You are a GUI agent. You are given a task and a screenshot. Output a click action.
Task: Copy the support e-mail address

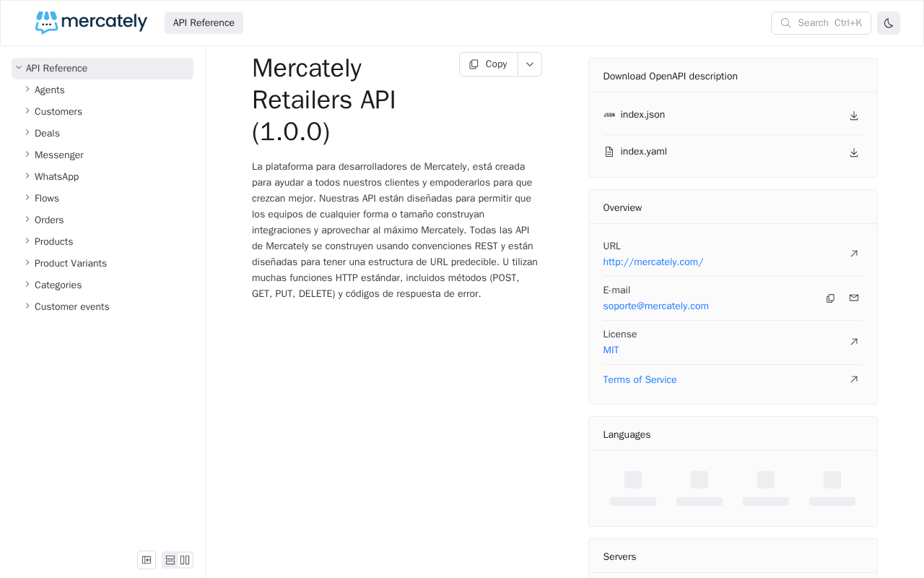(830, 298)
